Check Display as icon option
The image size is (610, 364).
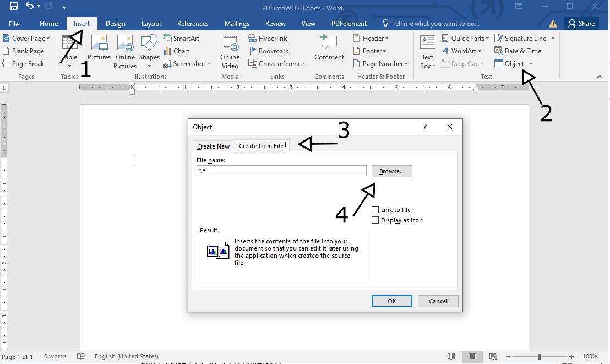coord(375,220)
